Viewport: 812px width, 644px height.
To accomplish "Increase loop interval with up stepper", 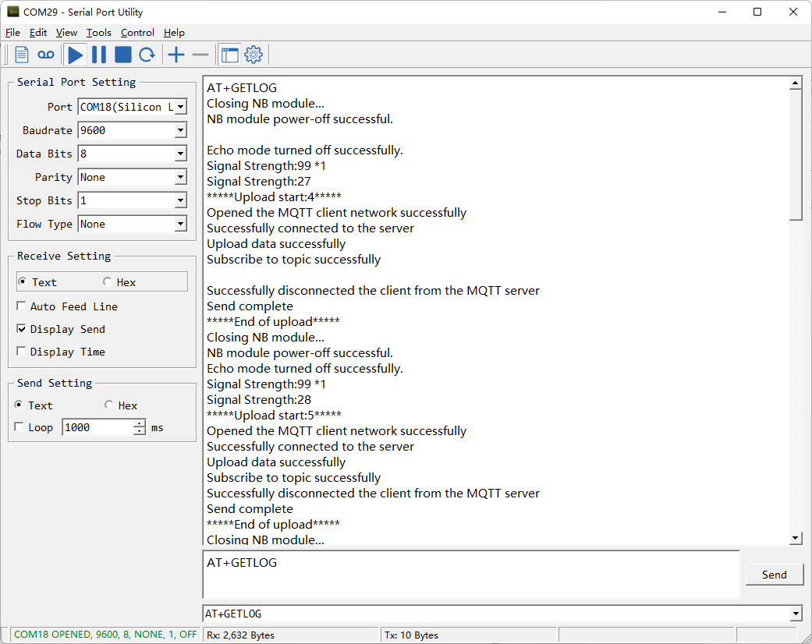I will (140, 423).
